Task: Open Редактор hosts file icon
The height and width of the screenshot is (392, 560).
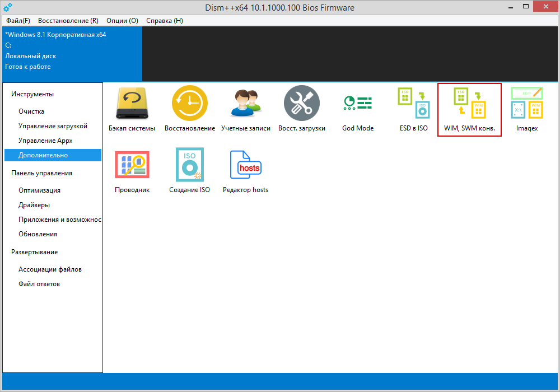Action: (246, 165)
